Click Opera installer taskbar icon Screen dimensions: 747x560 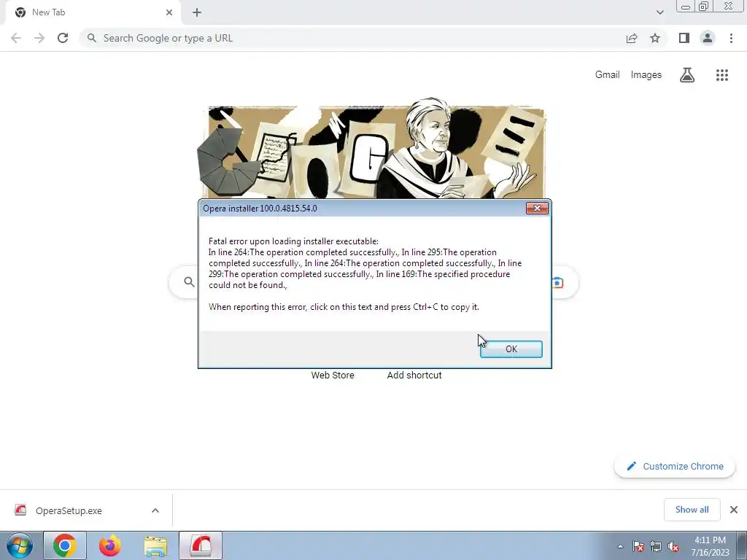coord(201,545)
